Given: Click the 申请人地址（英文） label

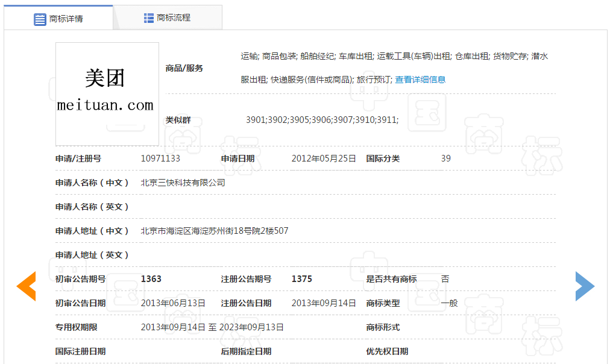Looking at the screenshot, I should tap(92, 255).
